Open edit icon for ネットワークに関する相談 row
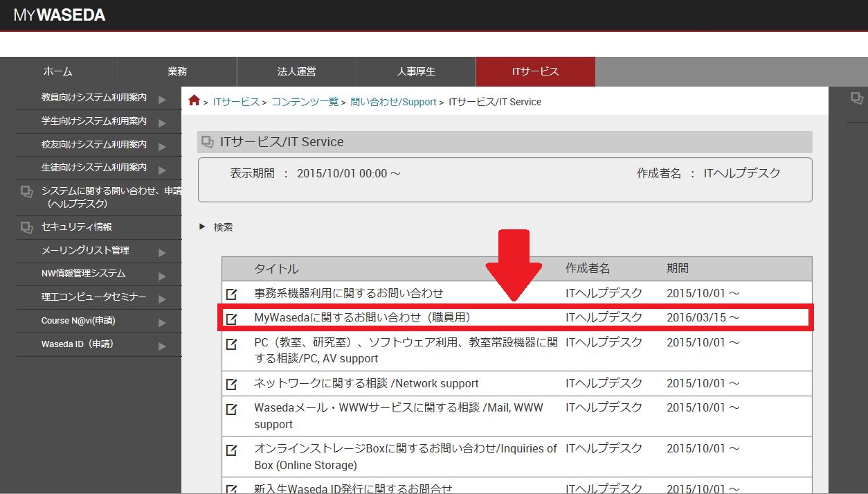Screen dimensions: 868x494 pyautogui.click(x=232, y=385)
